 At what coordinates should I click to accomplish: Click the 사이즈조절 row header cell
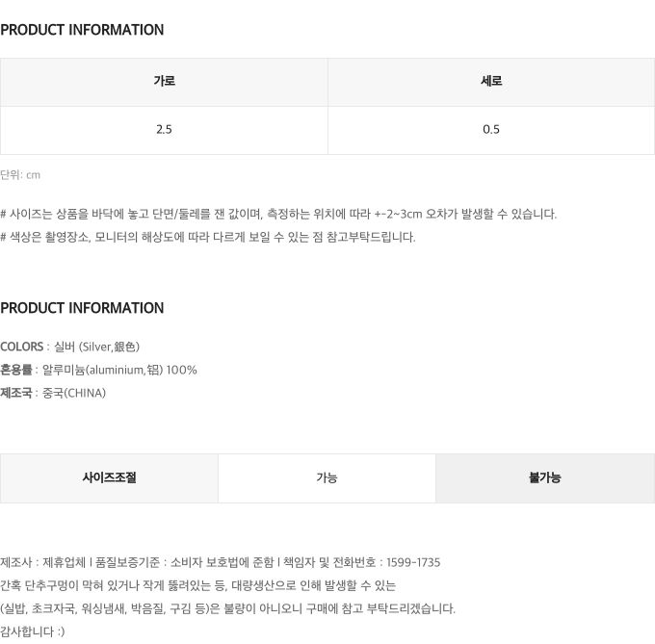coord(109,478)
